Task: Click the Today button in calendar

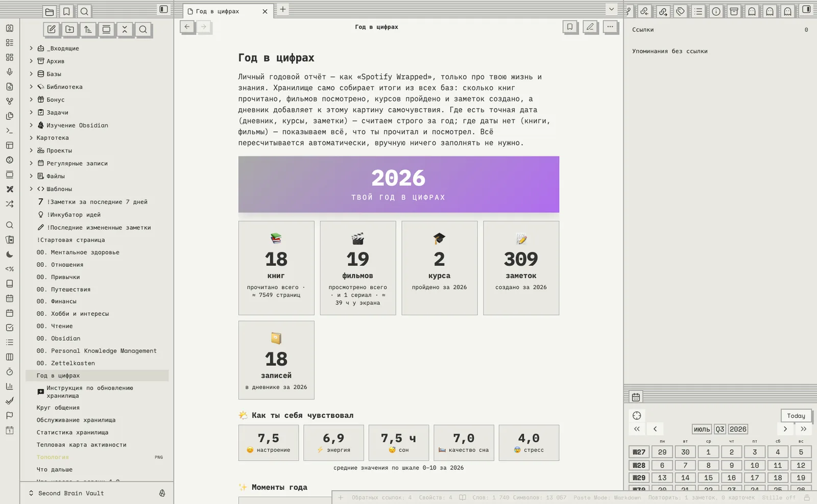Action: click(796, 416)
